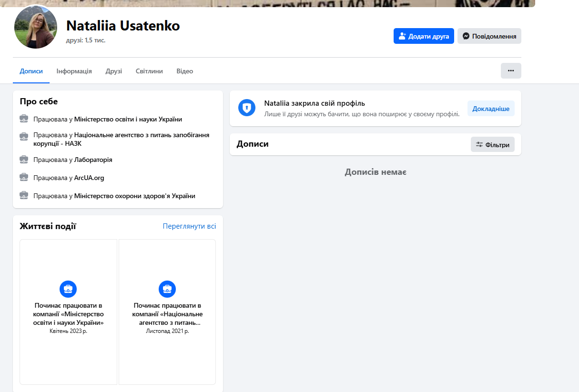Click the blue shield icon in profile notice
This screenshot has width=579, height=392.
(247, 108)
